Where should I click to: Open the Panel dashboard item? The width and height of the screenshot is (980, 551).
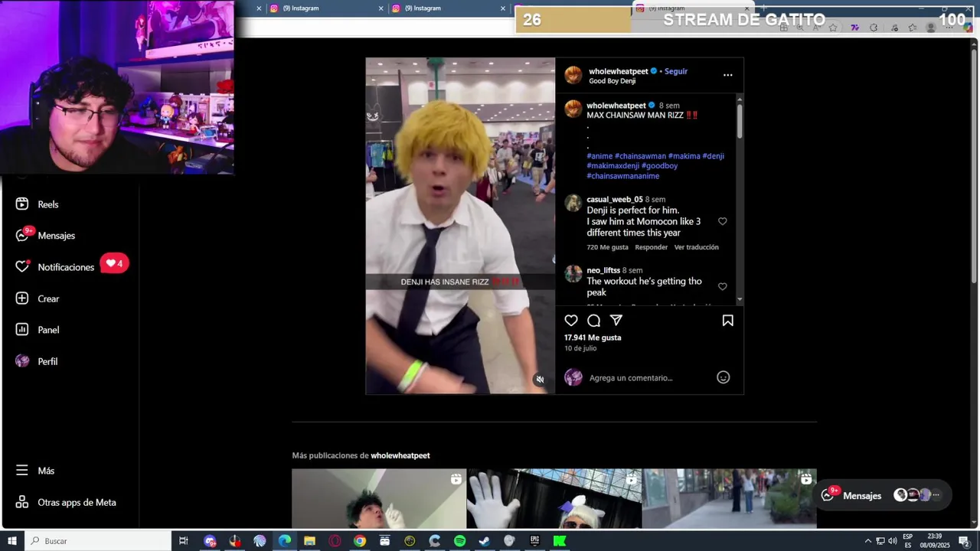(x=37, y=330)
